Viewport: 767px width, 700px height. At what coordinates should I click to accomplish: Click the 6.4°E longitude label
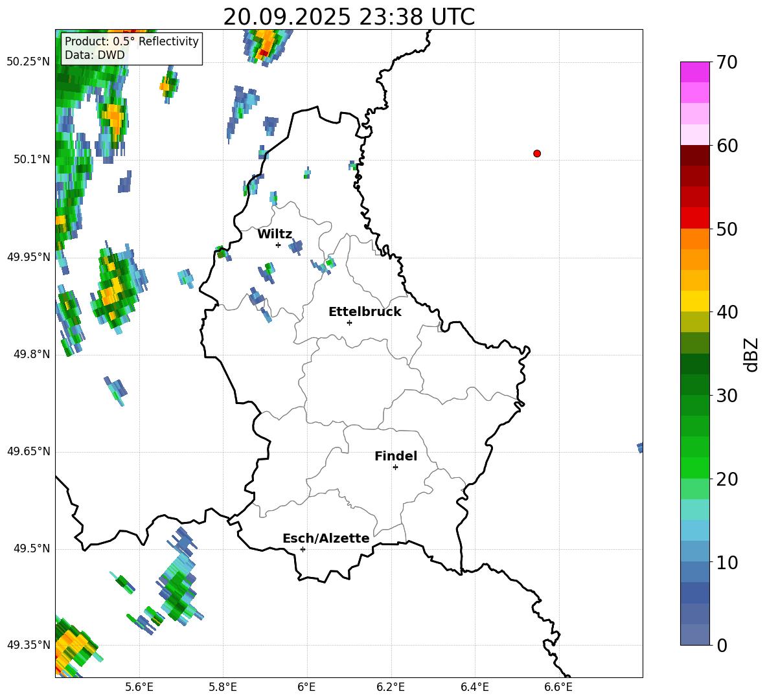(x=474, y=687)
